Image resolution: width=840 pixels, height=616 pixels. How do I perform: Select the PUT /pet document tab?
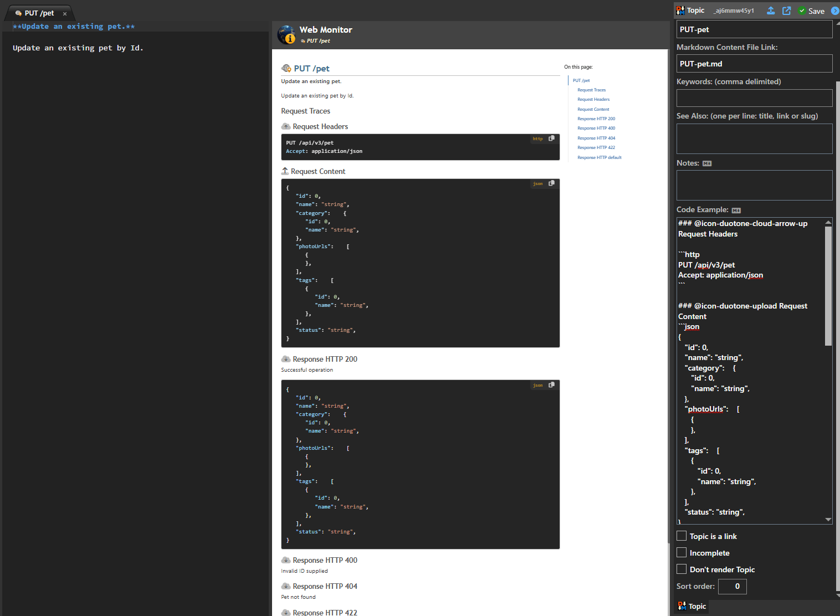39,13
